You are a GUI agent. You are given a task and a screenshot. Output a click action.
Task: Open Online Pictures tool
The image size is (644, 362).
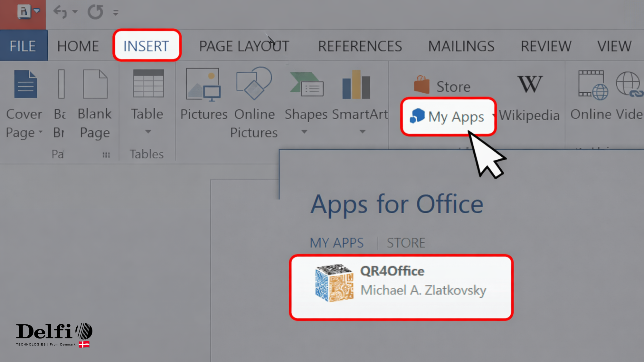pos(254,84)
